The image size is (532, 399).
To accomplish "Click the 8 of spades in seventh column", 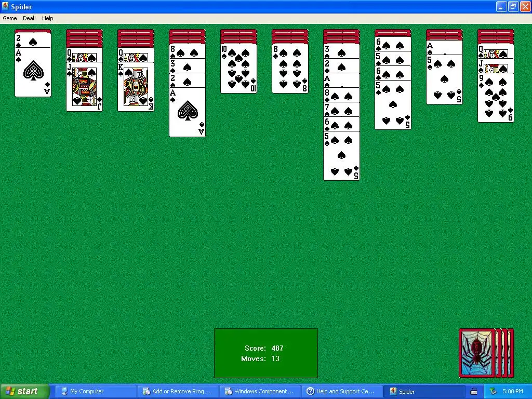I will click(x=341, y=95).
